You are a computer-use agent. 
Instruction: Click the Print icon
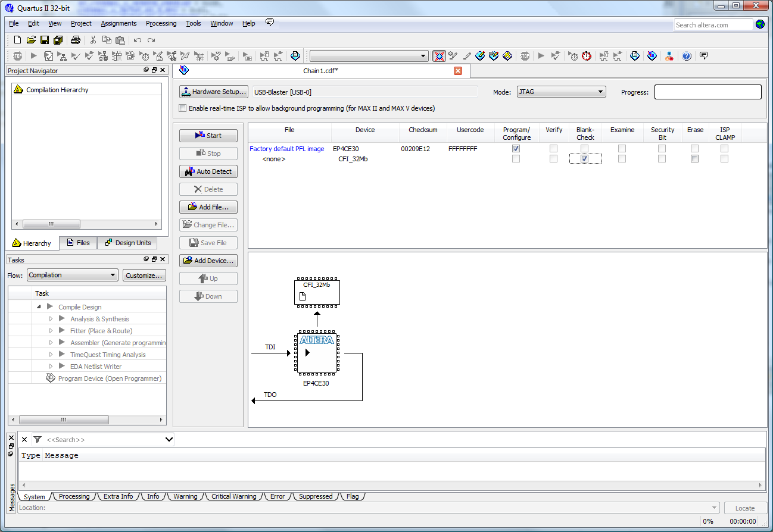(76, 40)
